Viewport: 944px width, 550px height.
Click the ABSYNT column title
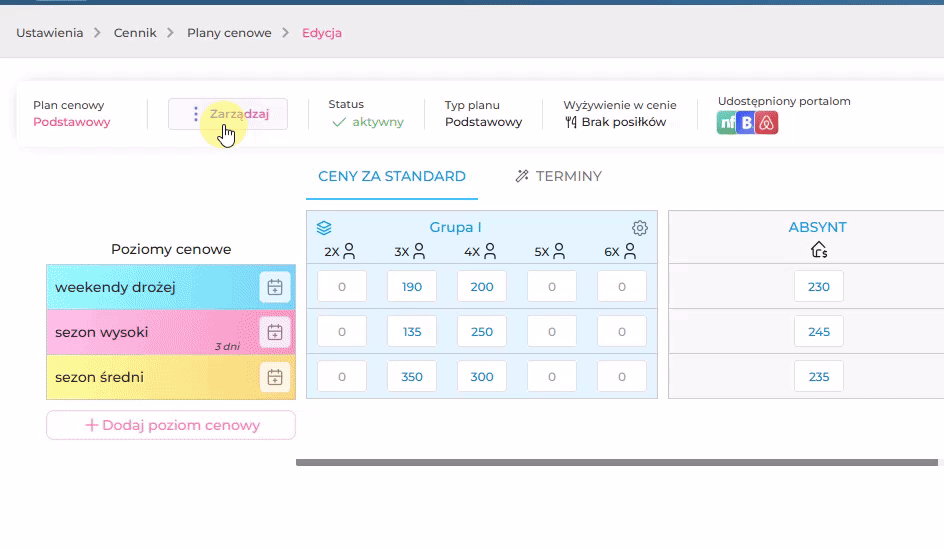pos(818,227)
